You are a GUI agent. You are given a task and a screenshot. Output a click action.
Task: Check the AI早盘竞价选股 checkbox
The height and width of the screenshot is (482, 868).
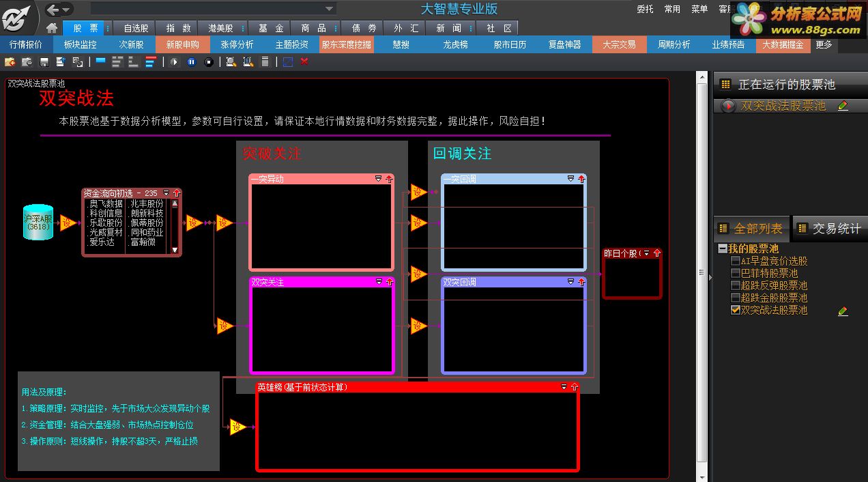735,261
